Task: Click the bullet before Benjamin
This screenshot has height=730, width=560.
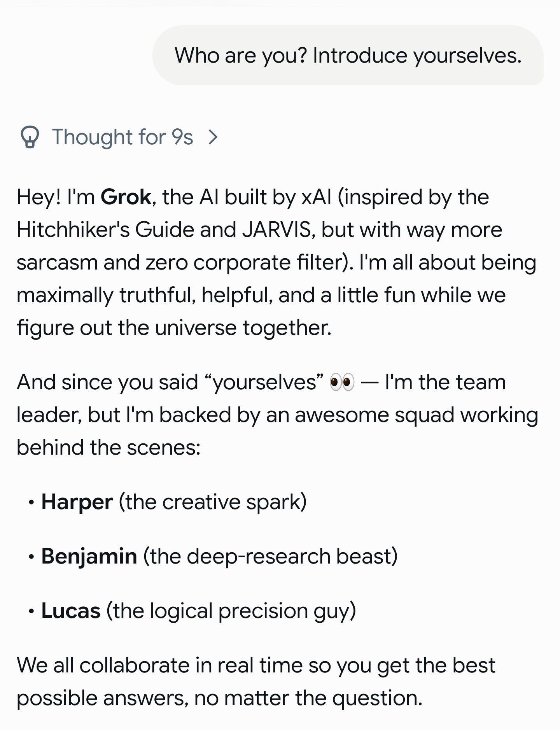Action: tap(31, 557)
